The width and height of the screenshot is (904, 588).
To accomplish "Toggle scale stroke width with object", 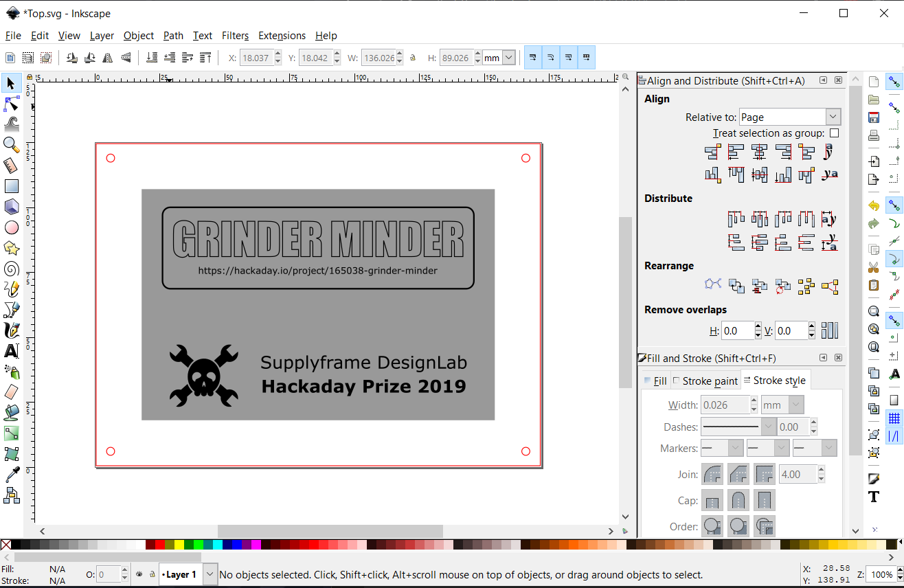I will pos(533,58).
